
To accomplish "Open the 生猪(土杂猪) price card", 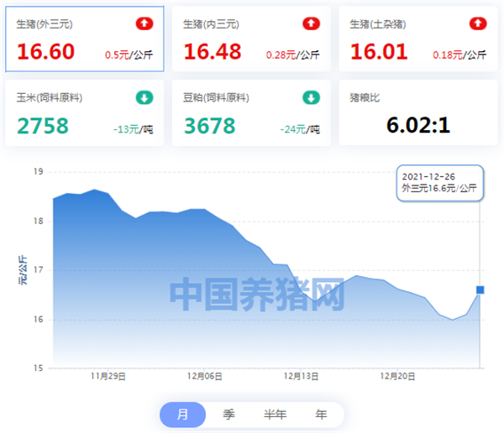I will pos(418,39).
